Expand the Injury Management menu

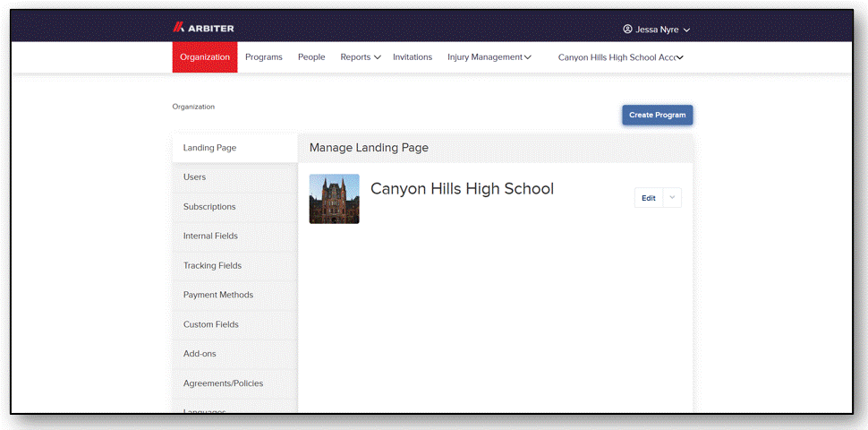point(489,57)
